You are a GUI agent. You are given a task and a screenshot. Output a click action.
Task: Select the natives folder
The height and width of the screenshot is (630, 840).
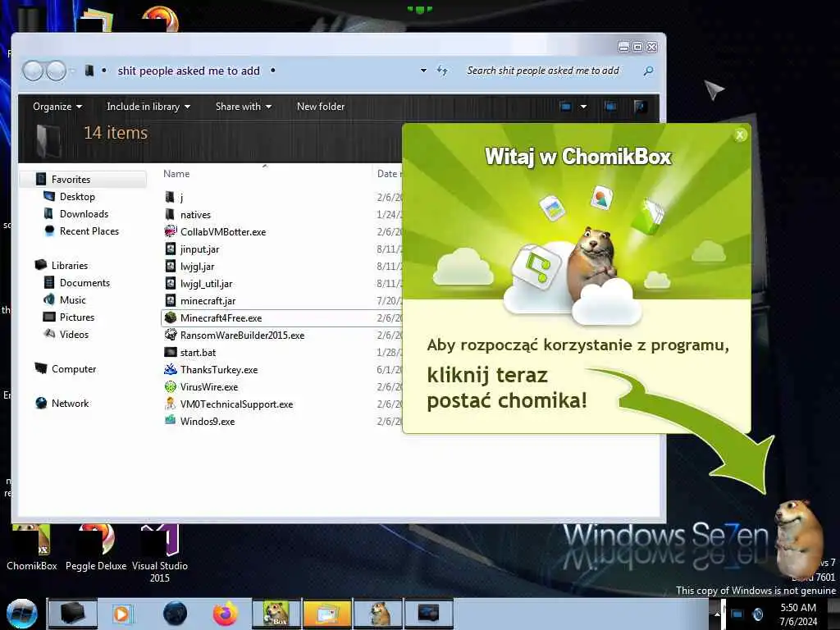point(195,214)
